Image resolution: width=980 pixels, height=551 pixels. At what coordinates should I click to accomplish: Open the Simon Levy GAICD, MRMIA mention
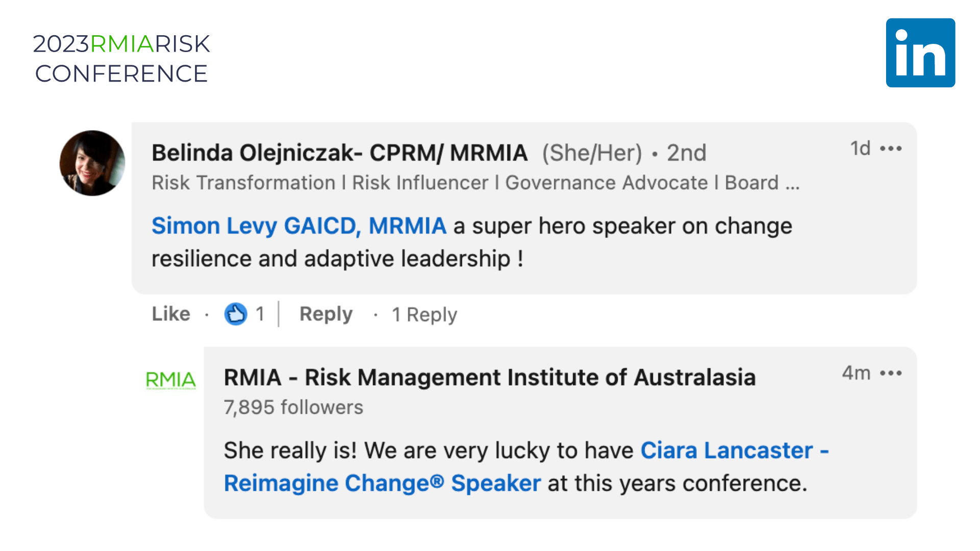[x=299, y=226]
